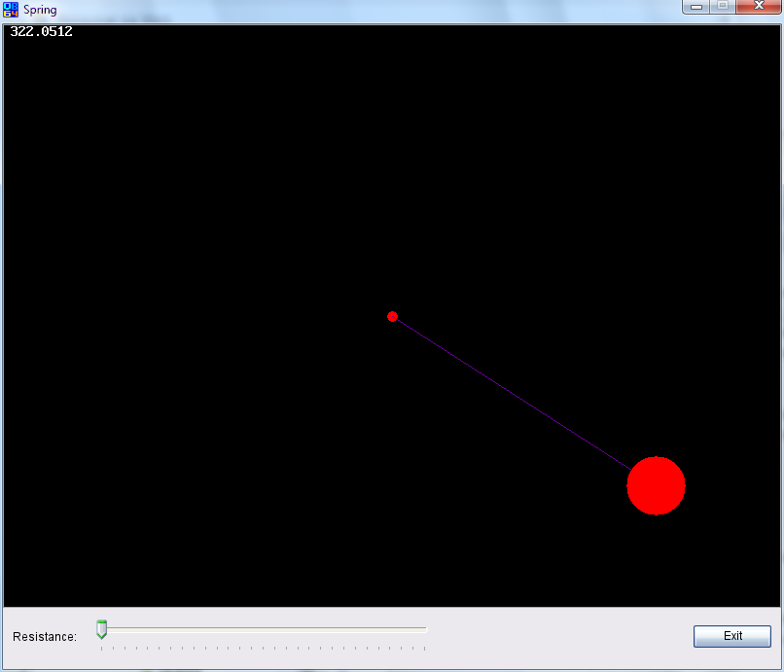The height and width of the screenshot is (672, 784).
Task: Click the large red ball
Action: click(x=656, y=485)
